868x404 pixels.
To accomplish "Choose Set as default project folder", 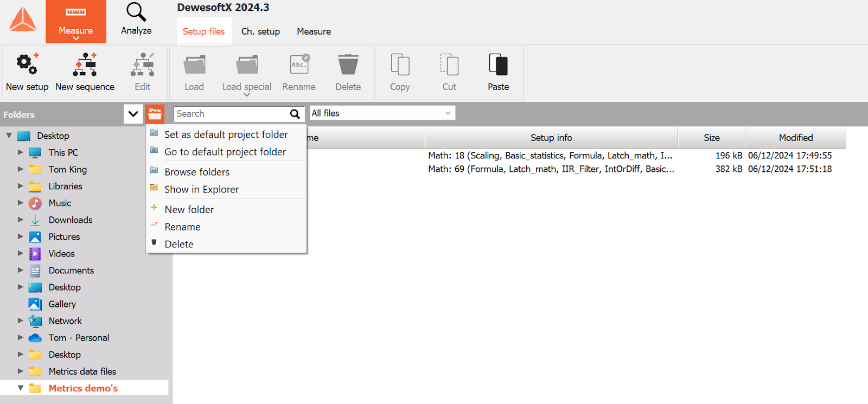I will (226, 134).
